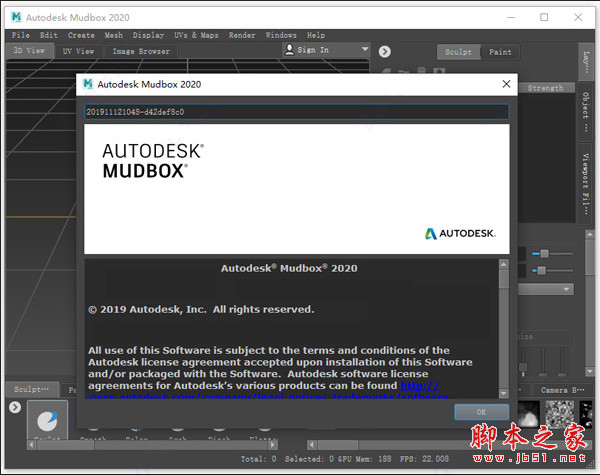The height and width of the screenshot is (475, 600).
Task: Open the Windows menu
Action: point(281,35)
